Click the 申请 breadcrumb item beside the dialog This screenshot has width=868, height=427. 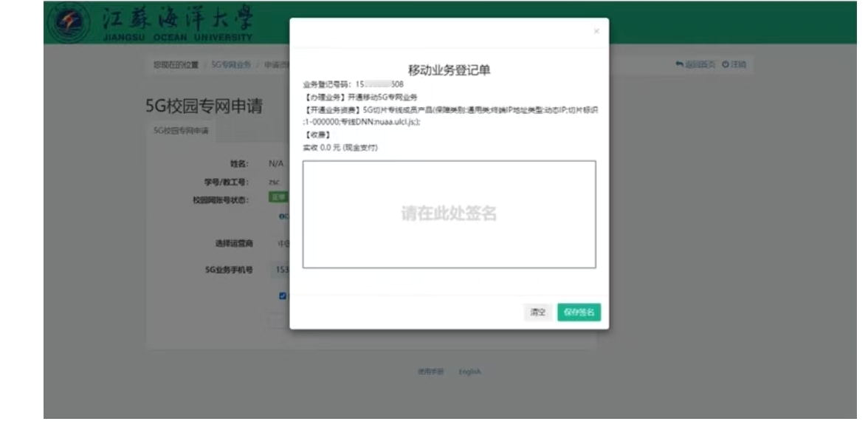(275, 65)
